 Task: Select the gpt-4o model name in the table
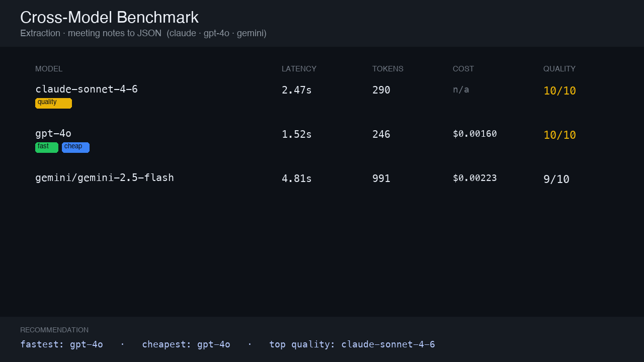53,133
